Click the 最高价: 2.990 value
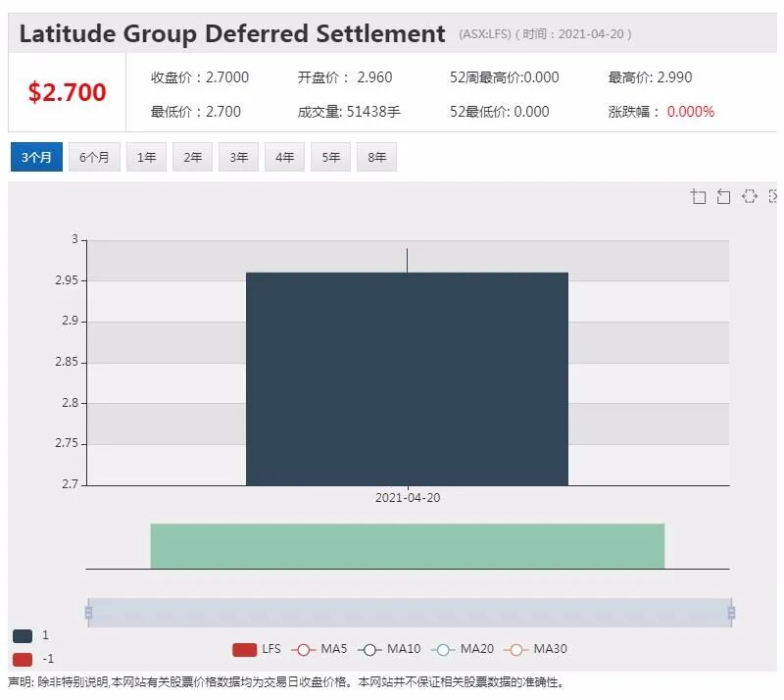This screenshot has height=700, width=784. (650, 77)
